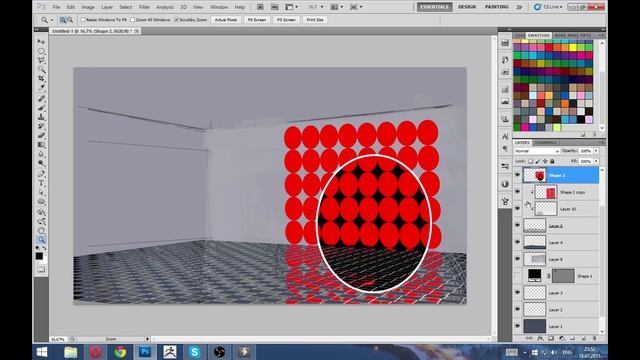Open the Zoom tool preset picker arrow
Viewport: 640px width, 360px height.
52,20
